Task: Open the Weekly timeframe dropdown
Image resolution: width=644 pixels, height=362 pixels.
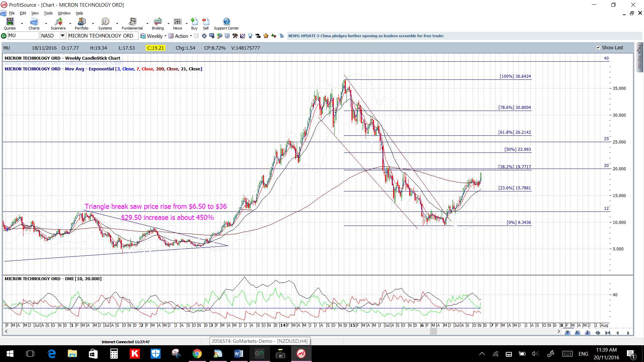Action: (x=165, y=36)
